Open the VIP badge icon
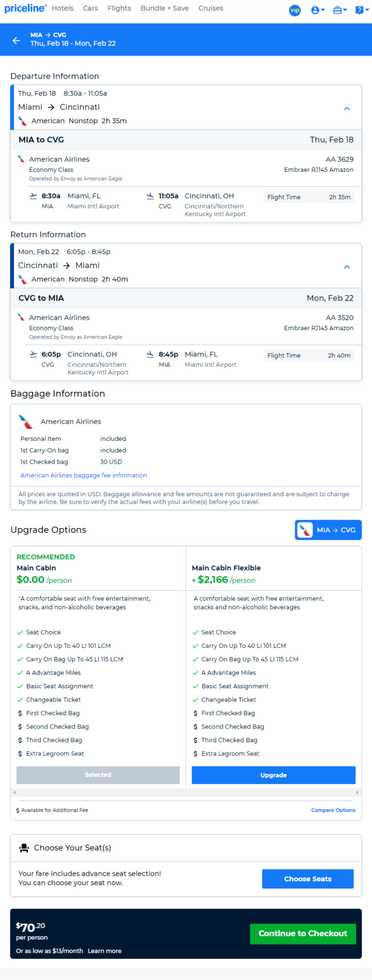 pyautogui.click(x=295, y=11)
